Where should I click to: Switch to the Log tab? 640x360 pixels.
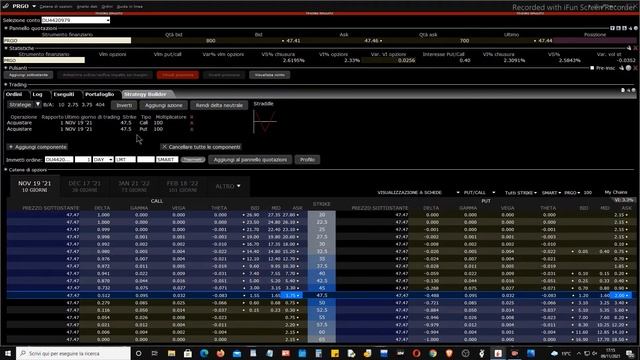[x=38, y=94]
